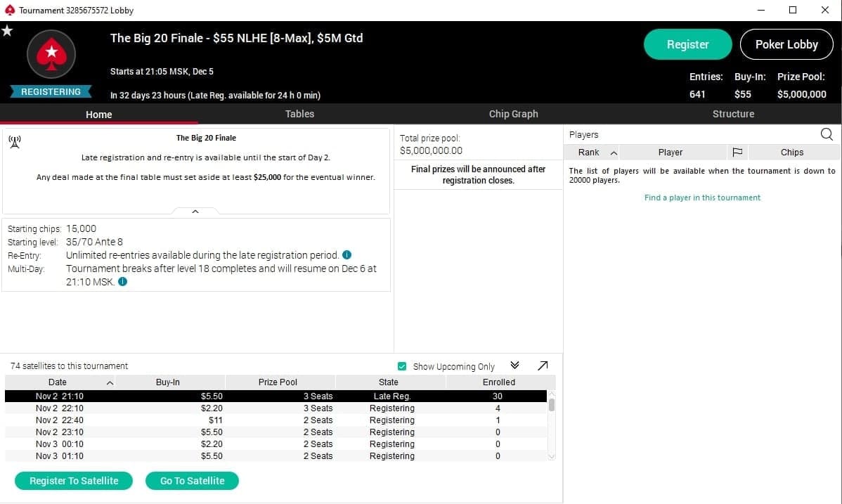This screenshot has width=842, height=504.
Task: Open the player search magnifier icon
Action: (x=827, y=134)
